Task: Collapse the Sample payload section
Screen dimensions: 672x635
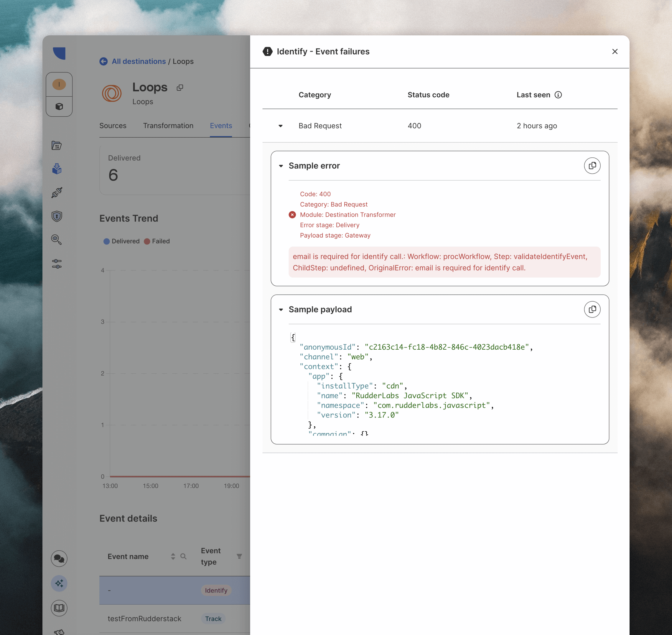Action: coord(281,310)
